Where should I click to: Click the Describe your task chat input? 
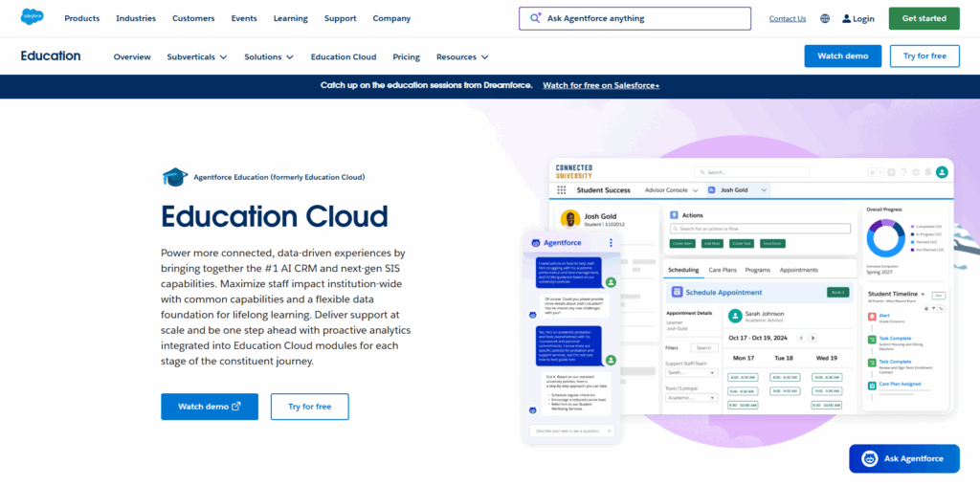click(572, 431)
